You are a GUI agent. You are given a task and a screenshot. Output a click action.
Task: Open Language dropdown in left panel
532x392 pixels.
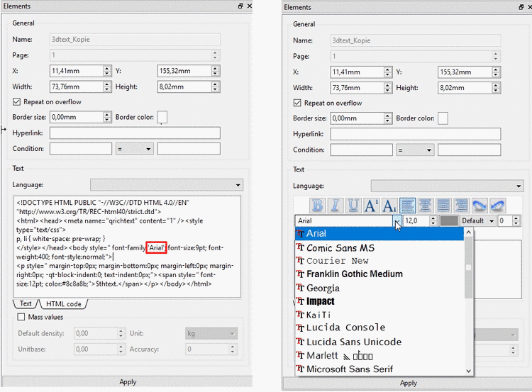click(167, 185)
